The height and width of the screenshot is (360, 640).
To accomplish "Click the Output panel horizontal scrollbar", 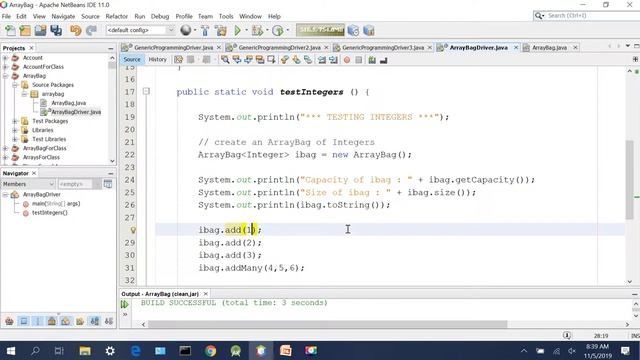I will [327, 324].
